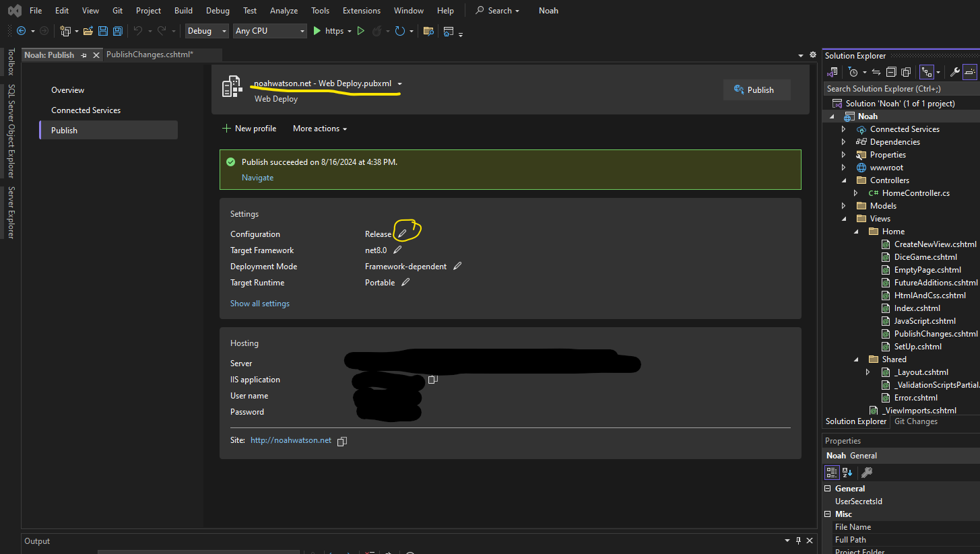The height and width of the screenshot is (554, 980).
Task: Click the Save All toolbar icon
Action: coord(118,31)
